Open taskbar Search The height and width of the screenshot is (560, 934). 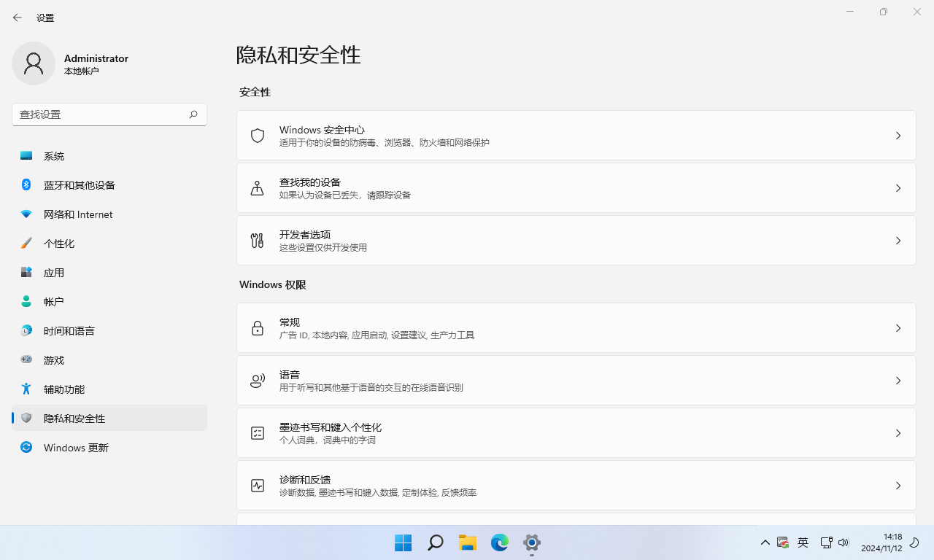436,542
